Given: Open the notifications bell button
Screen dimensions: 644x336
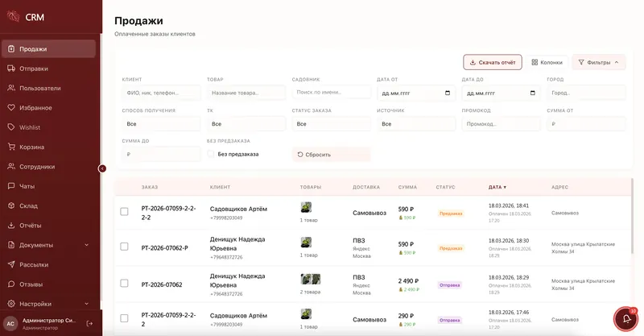Looking at the screenshot, I should tap(626, 319).
